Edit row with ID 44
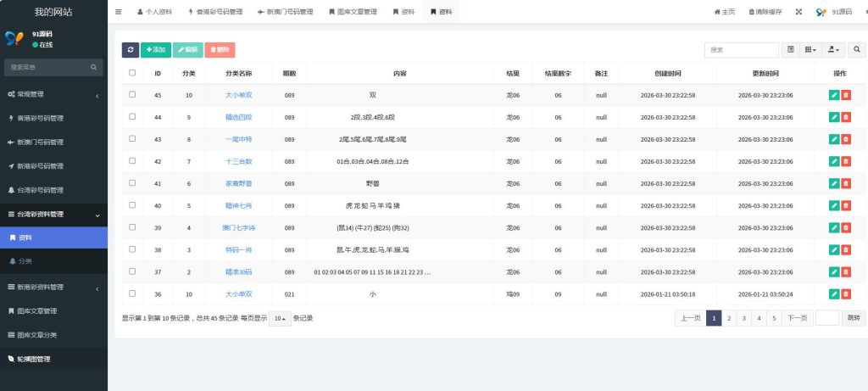The height and width of the screenshot is (391, 868). click(834, 117)
